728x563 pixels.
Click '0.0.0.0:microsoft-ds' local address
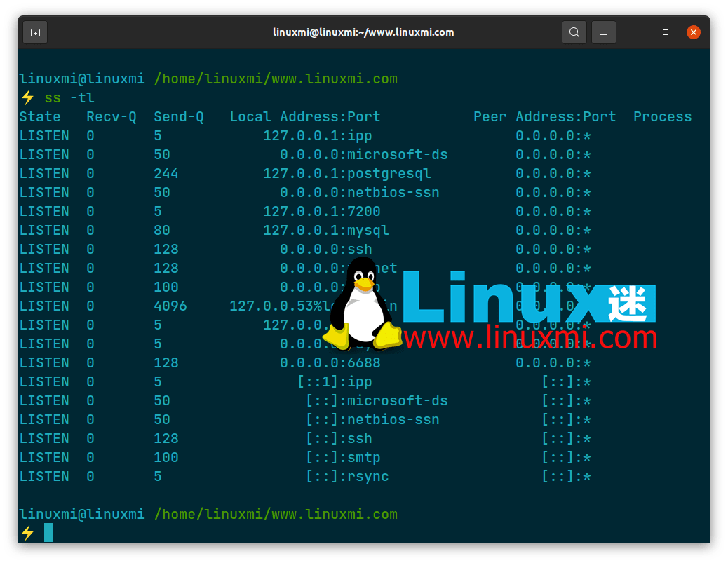pos(364,155)
